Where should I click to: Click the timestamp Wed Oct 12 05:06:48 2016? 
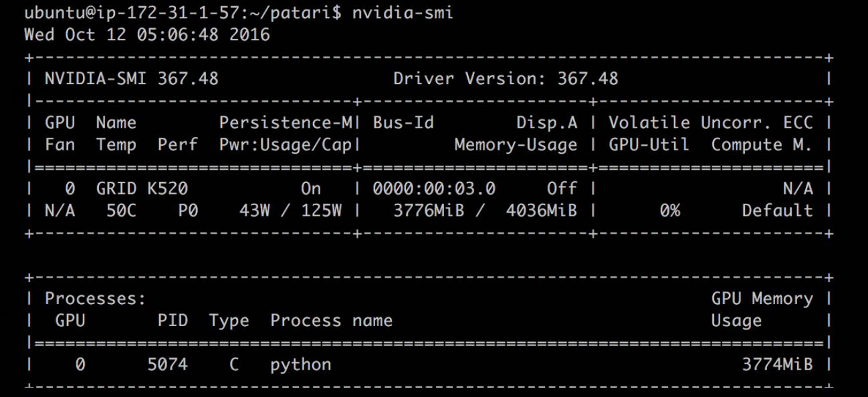tap(147, 35)
